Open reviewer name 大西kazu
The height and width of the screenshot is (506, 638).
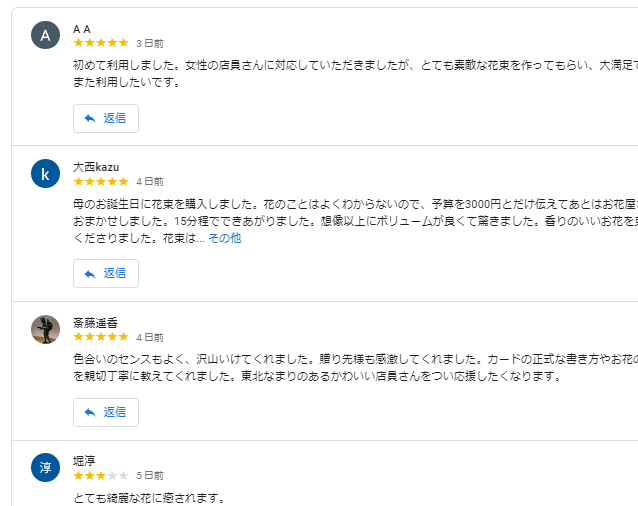(x=96, y=166)
